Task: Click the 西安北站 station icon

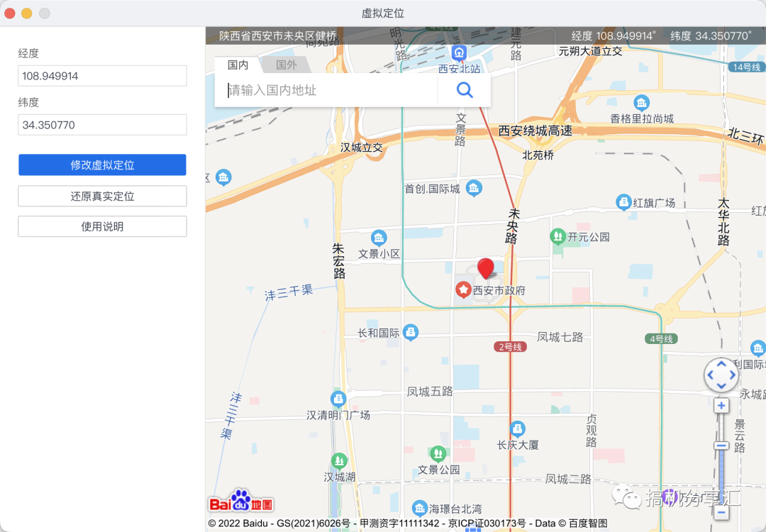Action: coord(459,52)
